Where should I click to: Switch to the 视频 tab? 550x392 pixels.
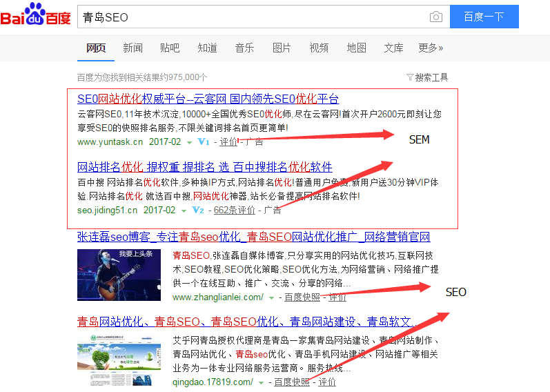(319, 48)
